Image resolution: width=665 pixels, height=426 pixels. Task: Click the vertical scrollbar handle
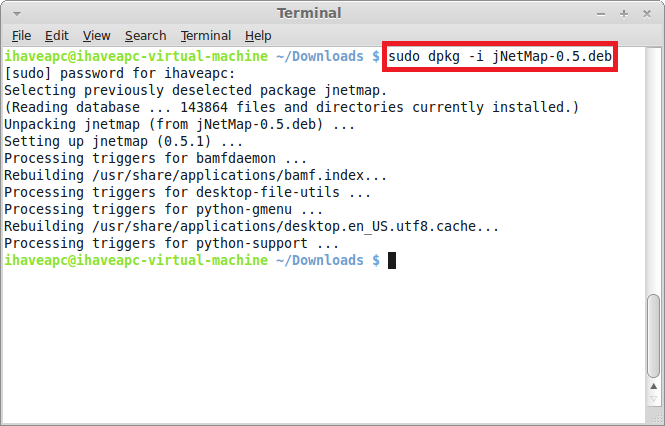pos(654,336)
